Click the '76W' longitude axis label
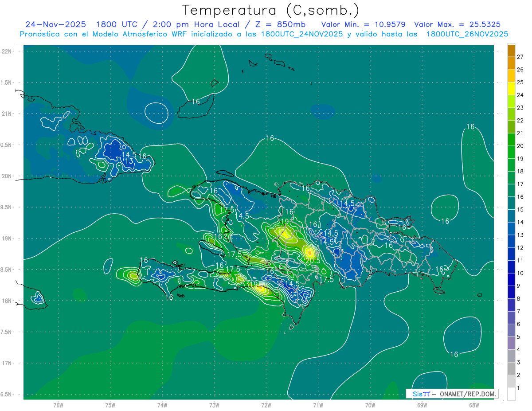Screen dimensions: 532x411 [58, 405]
